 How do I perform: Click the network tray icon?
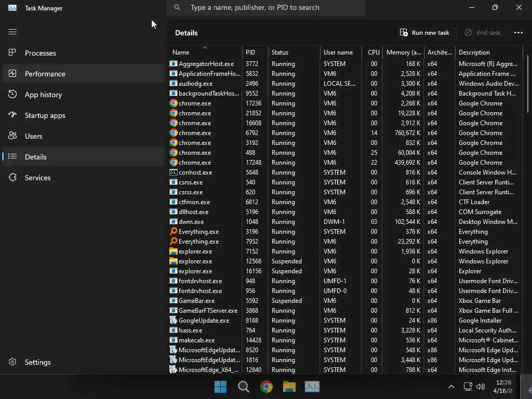pyautogui.click(x=468, y=387)
